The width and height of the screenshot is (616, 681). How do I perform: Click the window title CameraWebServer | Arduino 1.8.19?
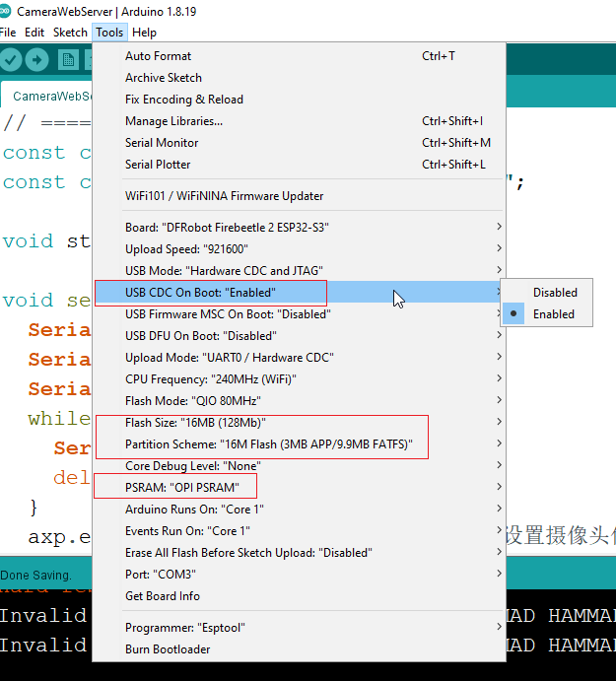tap(106, 11)
